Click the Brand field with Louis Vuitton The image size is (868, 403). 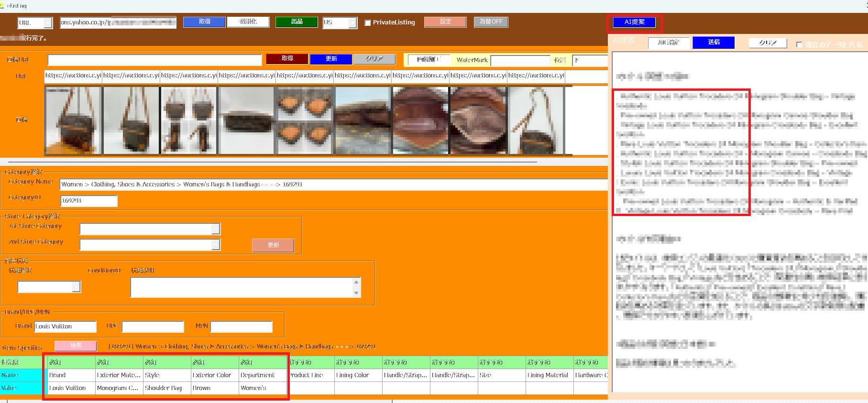click(66, 327)
